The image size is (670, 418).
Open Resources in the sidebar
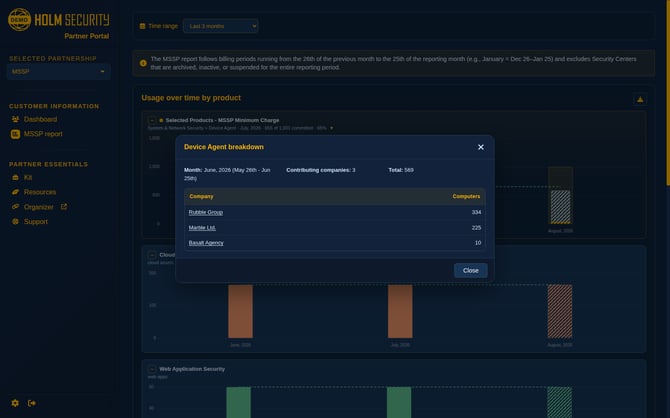[x=40, y=192]
